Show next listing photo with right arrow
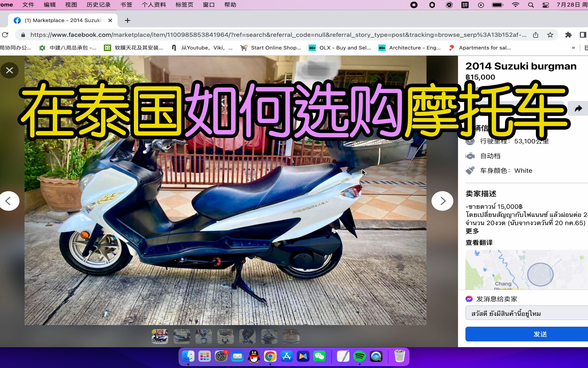This screenshot has height=368, width=588. tap(442, 201)
